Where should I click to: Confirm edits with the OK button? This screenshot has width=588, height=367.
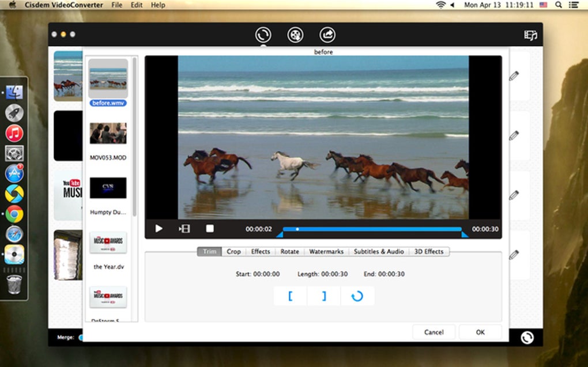click(x=480, y=332)
